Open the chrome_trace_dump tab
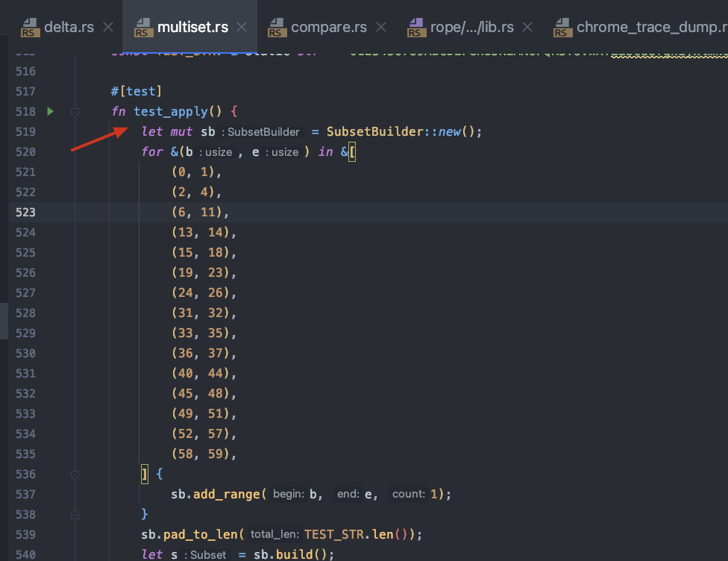Image resolution: width=728 pixels, height=561 pixels. point(651,27)
